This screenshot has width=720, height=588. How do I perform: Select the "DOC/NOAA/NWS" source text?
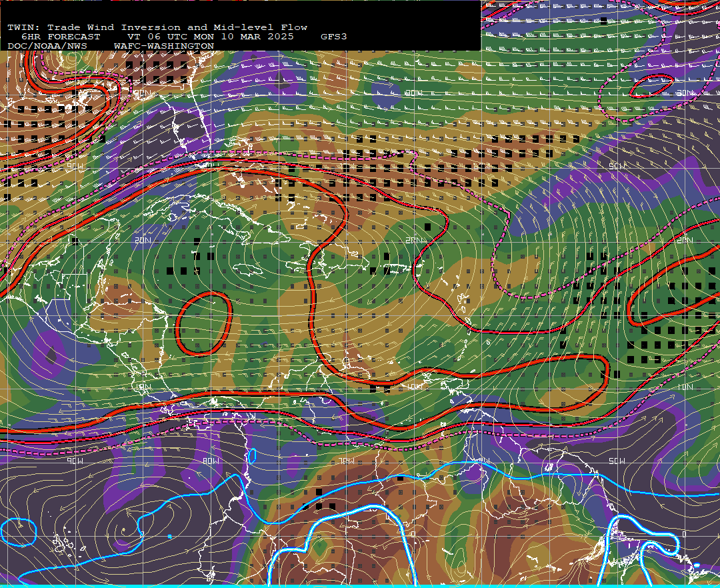47,47
